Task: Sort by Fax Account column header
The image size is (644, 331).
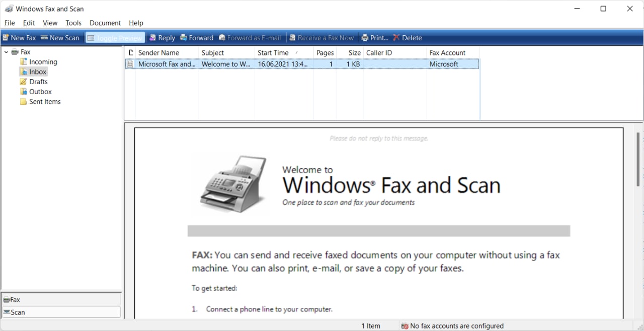Action: 453,53
